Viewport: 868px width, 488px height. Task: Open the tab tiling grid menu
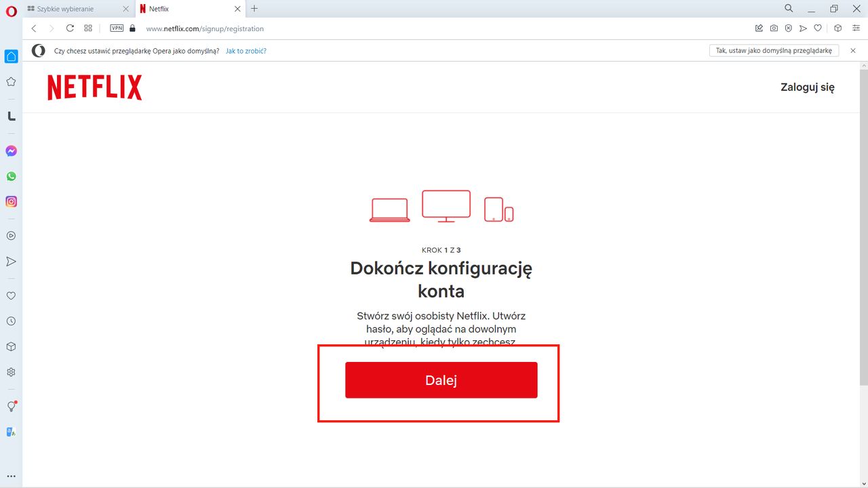point(88,28)
